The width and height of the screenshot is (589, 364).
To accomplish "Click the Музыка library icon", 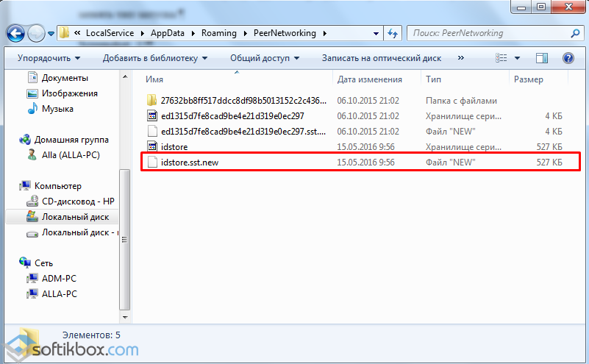I will pyautogui.click(x=32, y=109).
